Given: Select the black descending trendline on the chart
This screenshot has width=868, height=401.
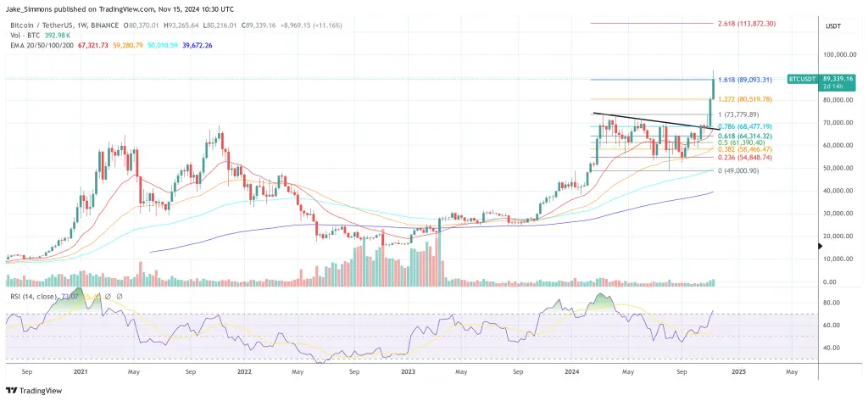Looking at the screenshot, I should pyautogui.click(x=654, y=120).
